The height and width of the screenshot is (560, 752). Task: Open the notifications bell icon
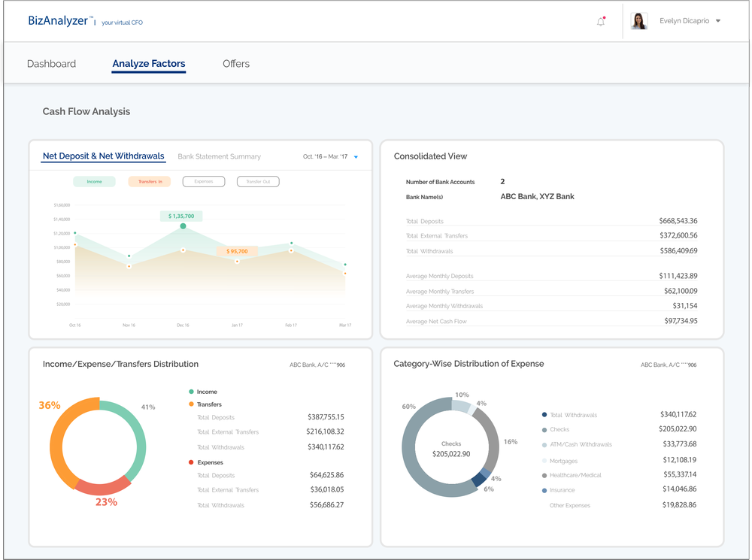(x=601, y=22)
